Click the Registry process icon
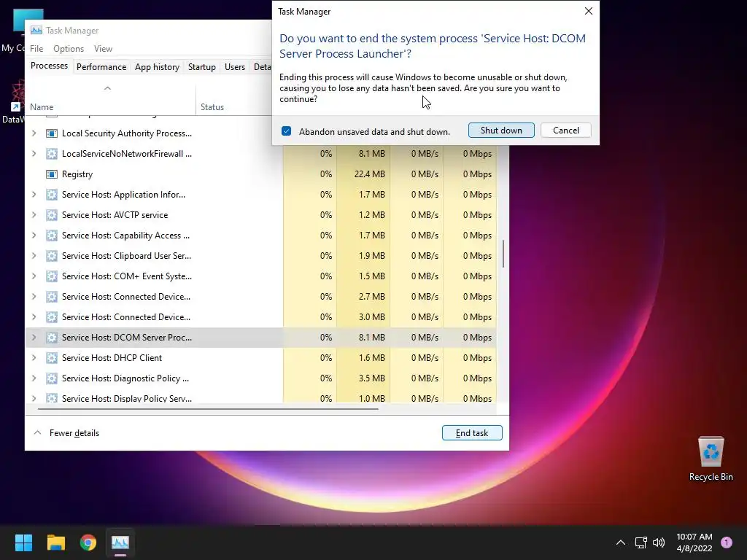This screenshot has height=560, width=747. [x=52, y=174]
